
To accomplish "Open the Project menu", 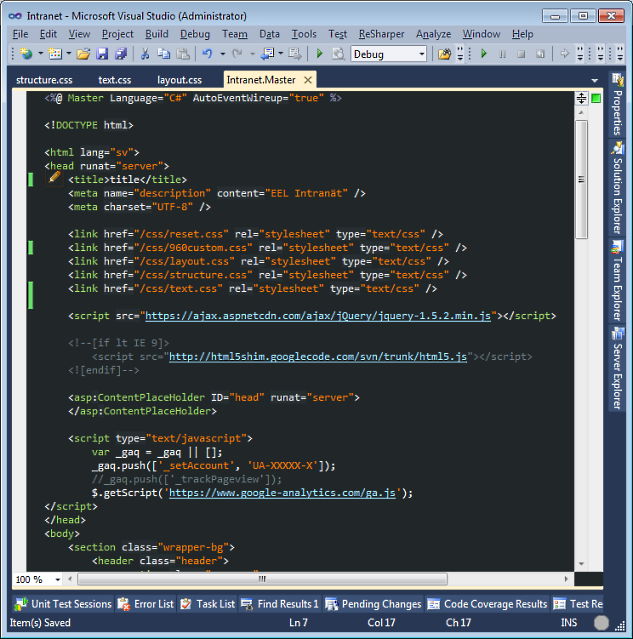I will click(117, 34).
